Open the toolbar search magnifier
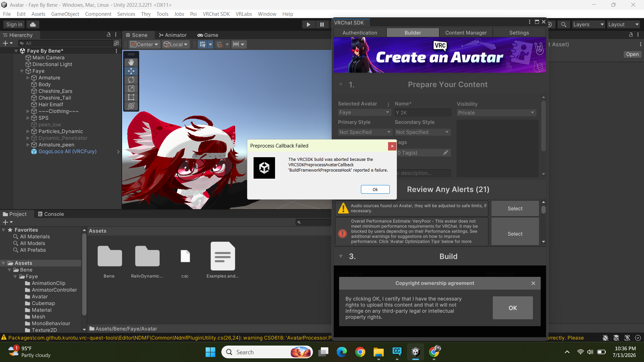 click(x=564, y=24)
